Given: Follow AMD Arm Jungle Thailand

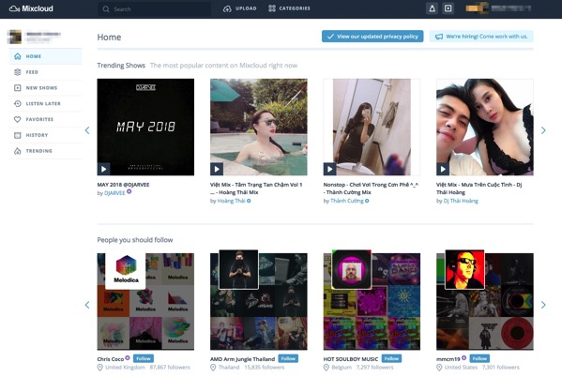Looking at the screenshot, I should 288,358.
